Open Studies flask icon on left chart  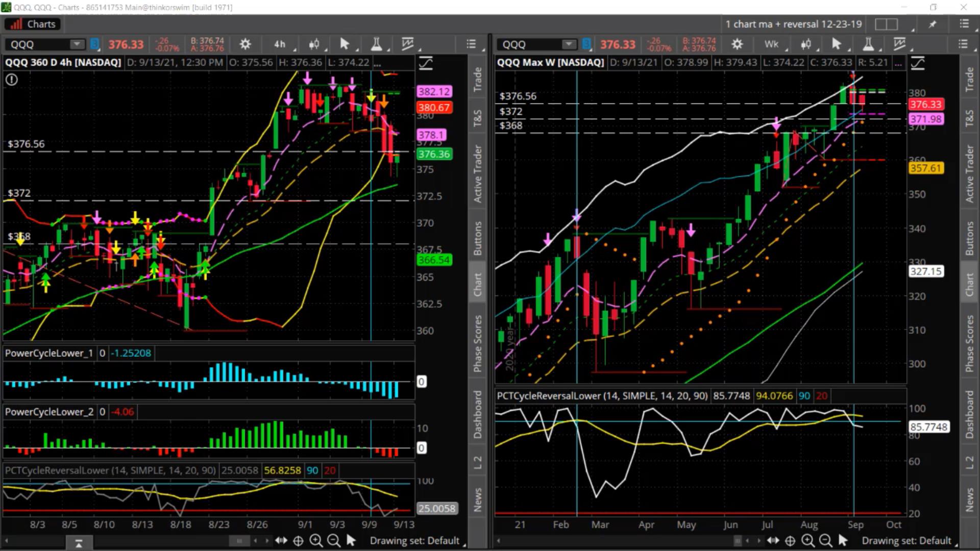[376, 44]
